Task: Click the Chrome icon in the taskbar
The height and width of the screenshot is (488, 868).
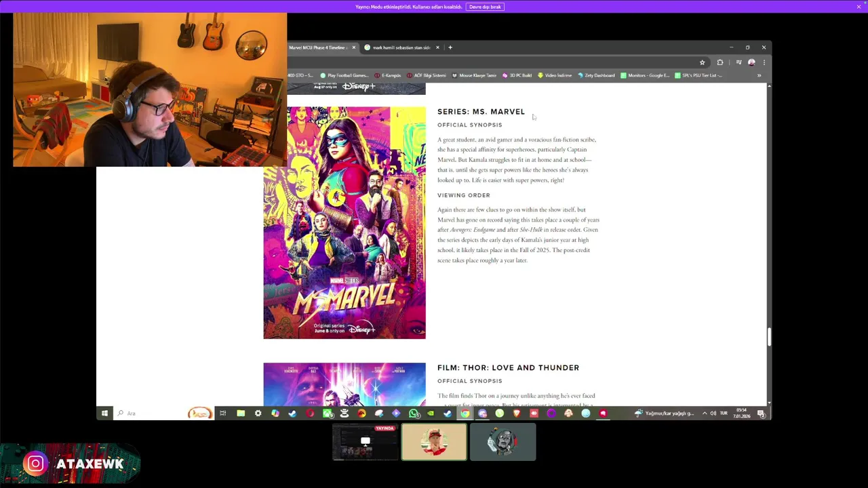Action: tap(465, 413)
